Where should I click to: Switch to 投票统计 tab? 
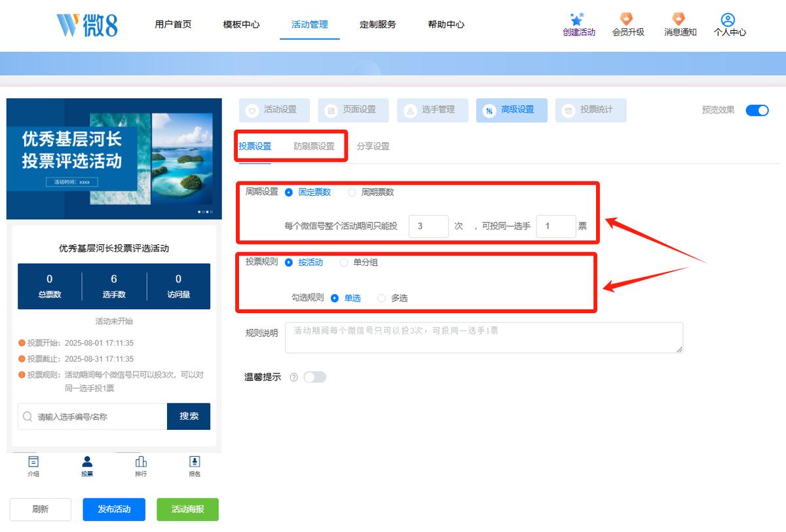[x=591, y=110]
